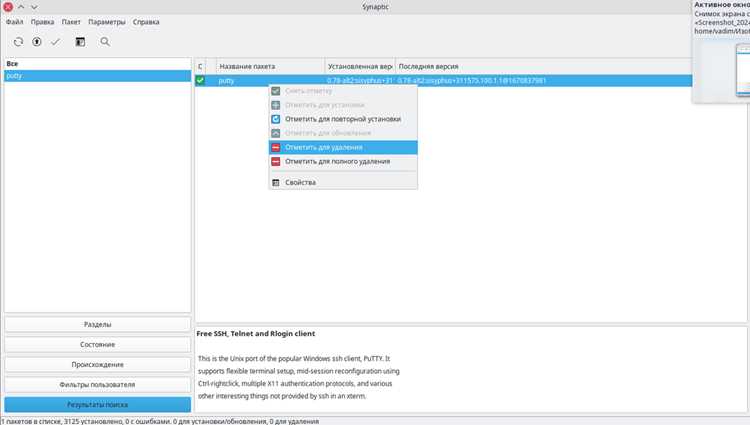Viewport: 750px width, 425px height.
Task: Open the Пакет menu
Action: pyautogui.click(x=71, y=22)
